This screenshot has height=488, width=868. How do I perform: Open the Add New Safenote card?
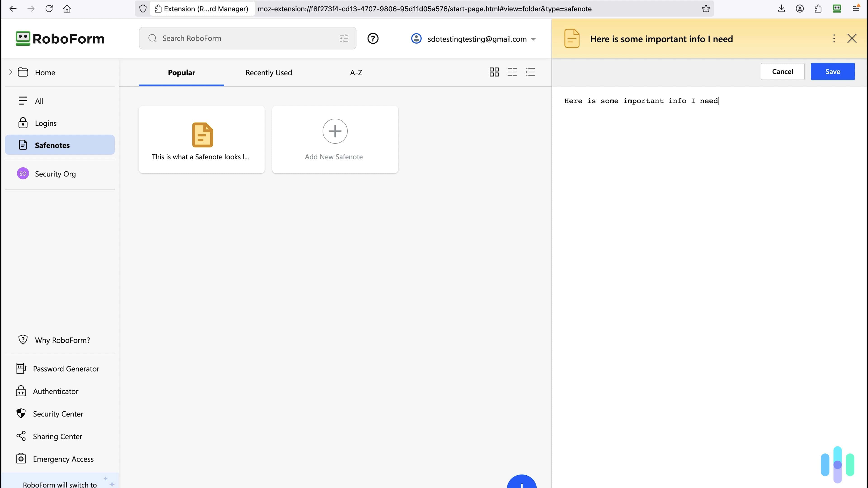[x=335, y=139]
